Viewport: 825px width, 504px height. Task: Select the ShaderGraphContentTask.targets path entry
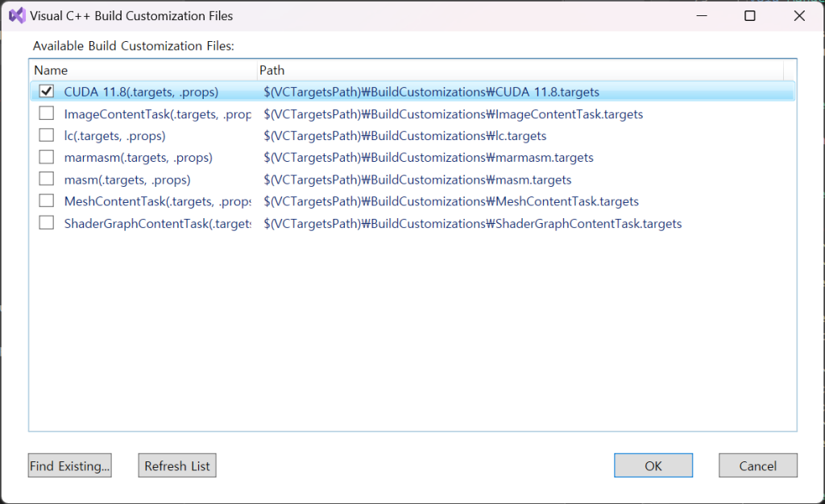pyautogui.click(x=472, y=224)
